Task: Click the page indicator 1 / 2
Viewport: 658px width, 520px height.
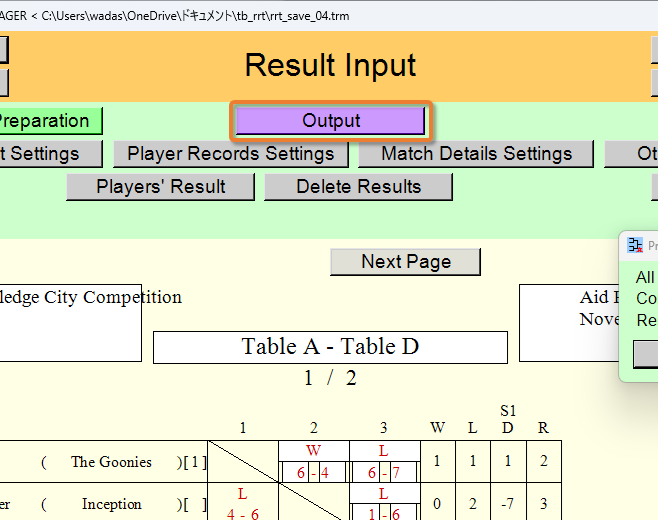Action: [330, 378]
